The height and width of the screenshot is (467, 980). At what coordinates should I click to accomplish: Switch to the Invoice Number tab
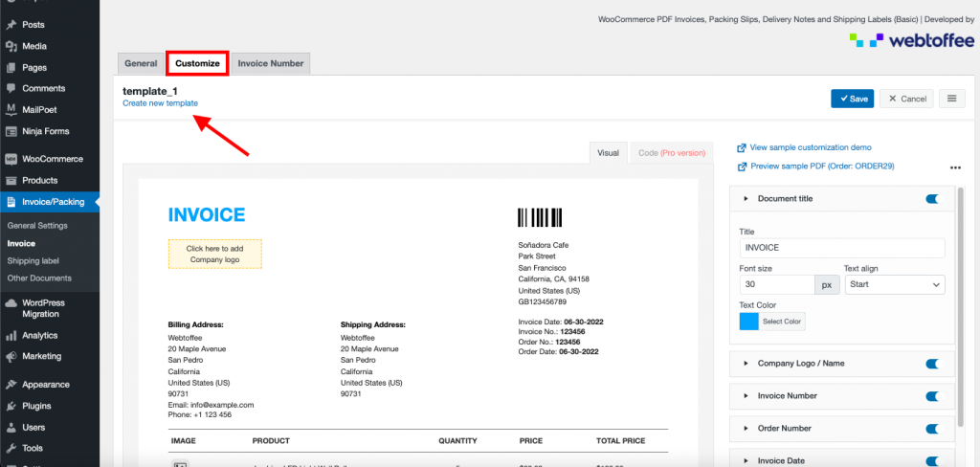[x=271, y=63]
